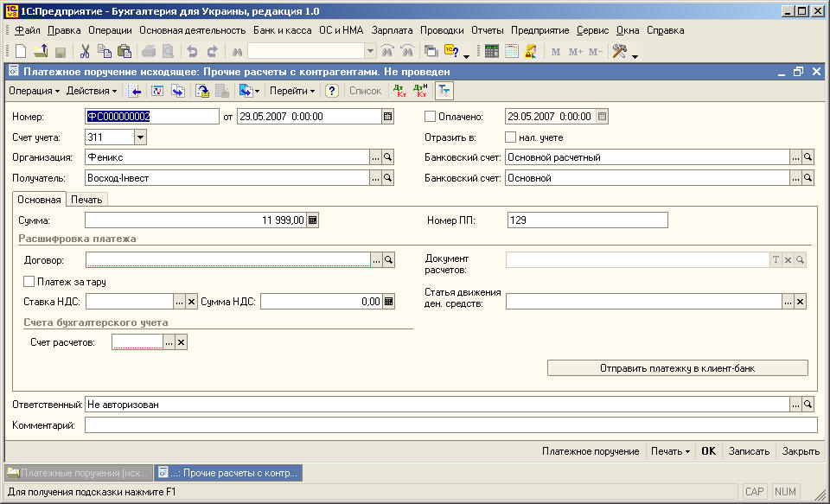This screenshot has height=504, width=830.
Task: Click ellipsis selector for Ставка НДС field
Action: pyautogui.click(x=180, y=302)
